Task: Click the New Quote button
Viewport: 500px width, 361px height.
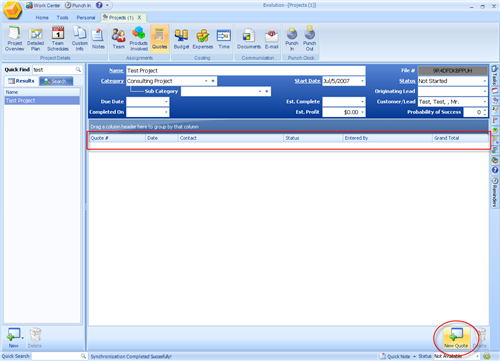Action: click(456, 337)
